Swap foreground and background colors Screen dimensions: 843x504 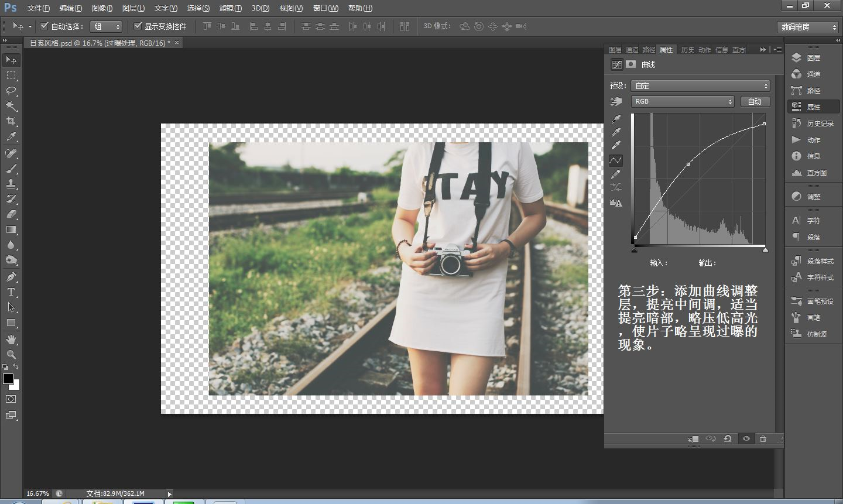[16, 367]
